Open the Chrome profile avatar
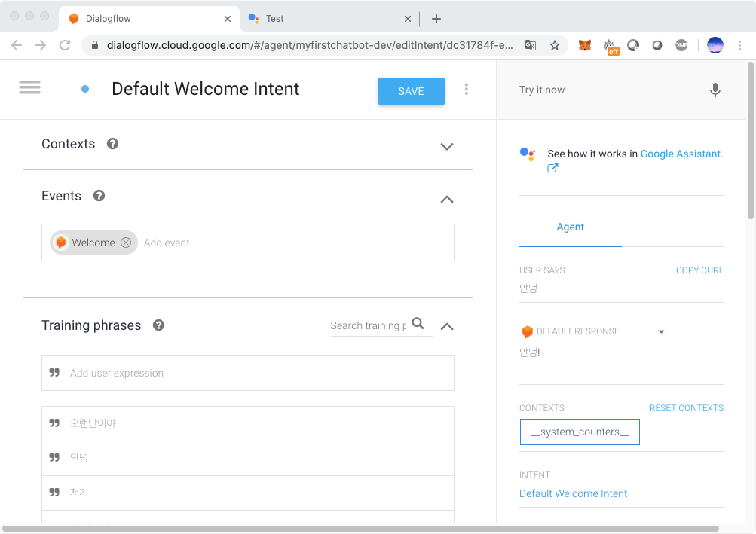Viewport: 756px width, 534px height. point(715,45)
